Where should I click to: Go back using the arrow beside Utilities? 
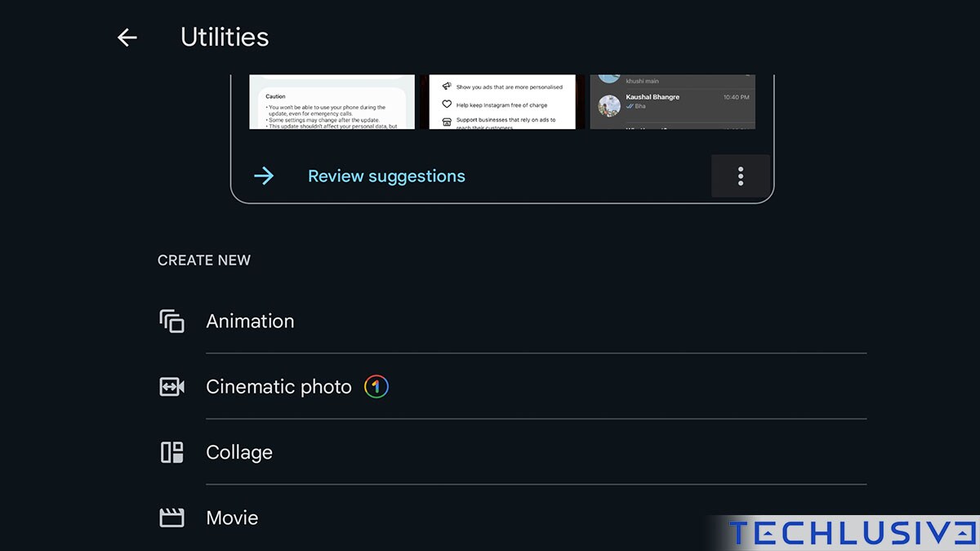pyautogui.click(x=127, y=37)
